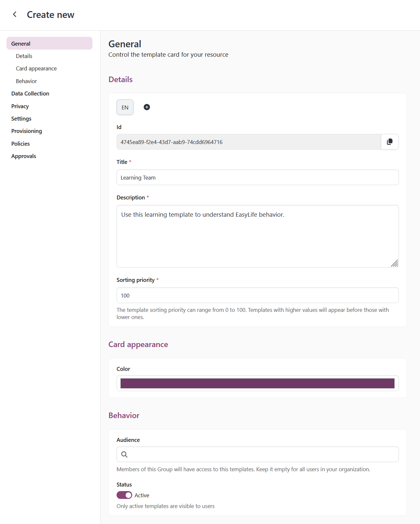The height and width of the screenshot is (524, 420).
Task: Go to Card appearance in sidebar
Action: pos(36,68)
